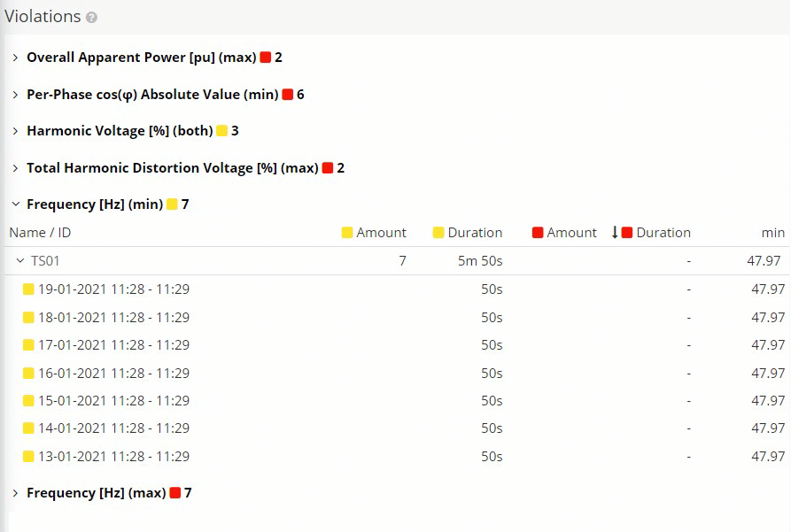Collapse the TS01 tree row
Image resolution: width=791 pixels, height=532 pixels.
tap(19, 261)
